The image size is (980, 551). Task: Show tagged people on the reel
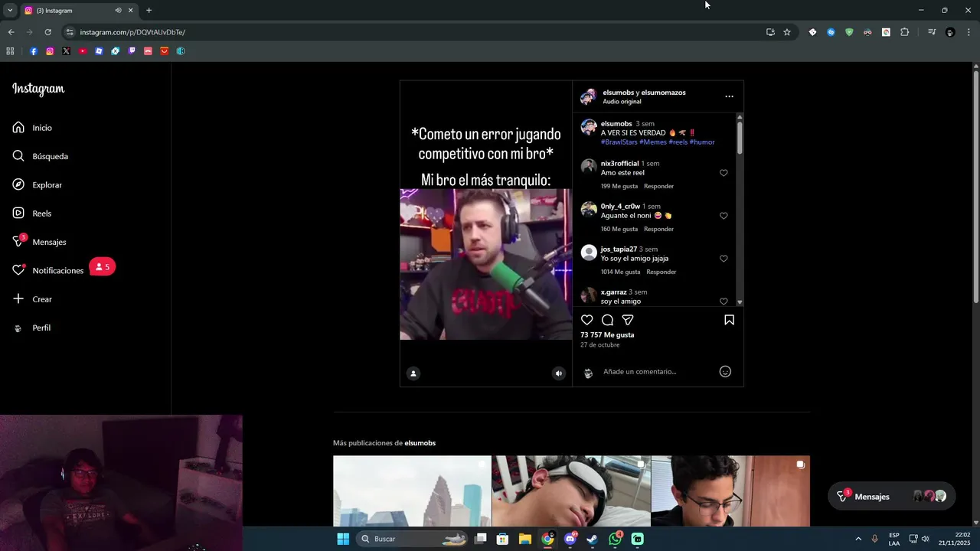point(413,373)
